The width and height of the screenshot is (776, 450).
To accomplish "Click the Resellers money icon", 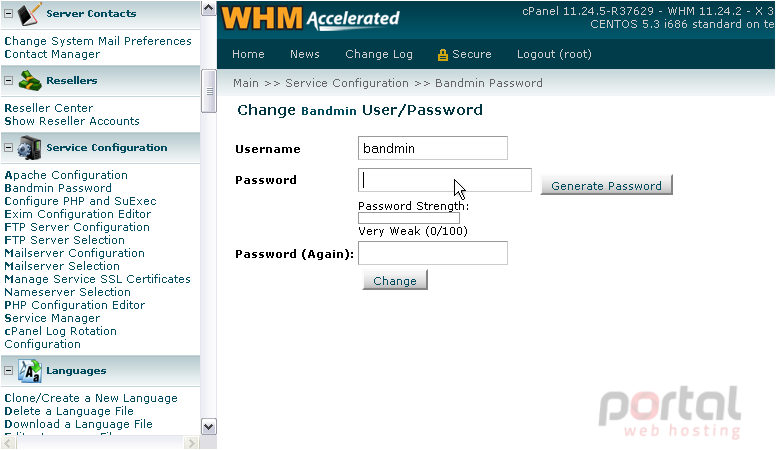I will (x=30, y=81).
